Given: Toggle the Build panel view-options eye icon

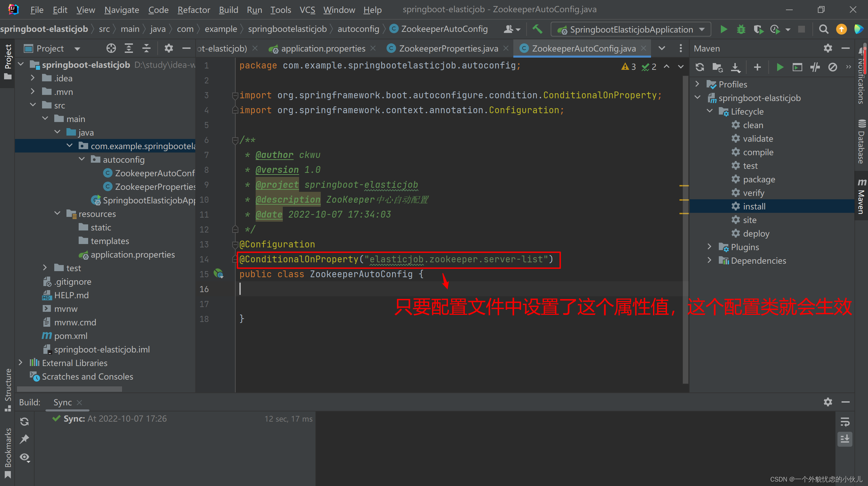Looking at the screenshot, I should [24, 457].
